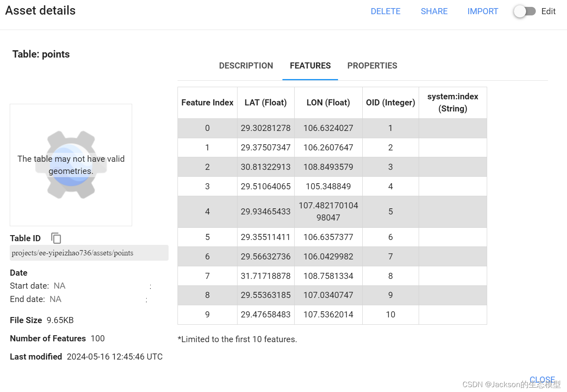Select LON value 107.0340747
The width and height of the screenshot is (567, 392).
click(x=328, y=295)
